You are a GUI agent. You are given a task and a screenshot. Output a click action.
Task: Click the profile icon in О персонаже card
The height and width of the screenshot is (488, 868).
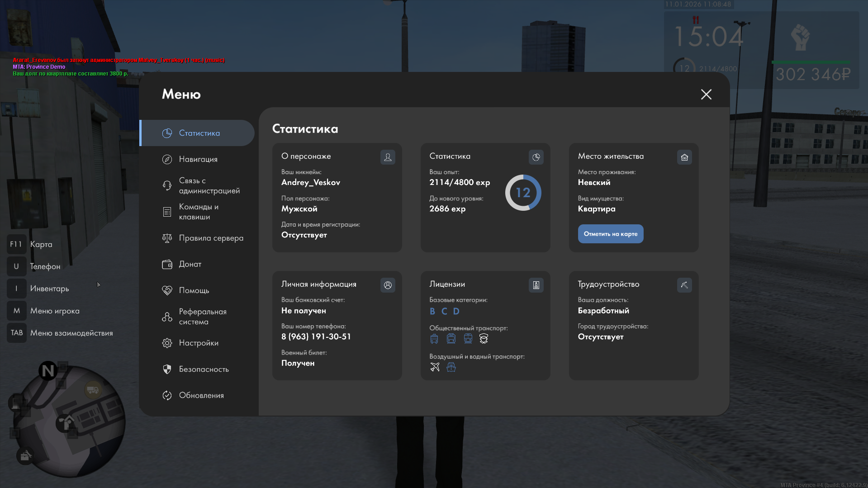388,157
